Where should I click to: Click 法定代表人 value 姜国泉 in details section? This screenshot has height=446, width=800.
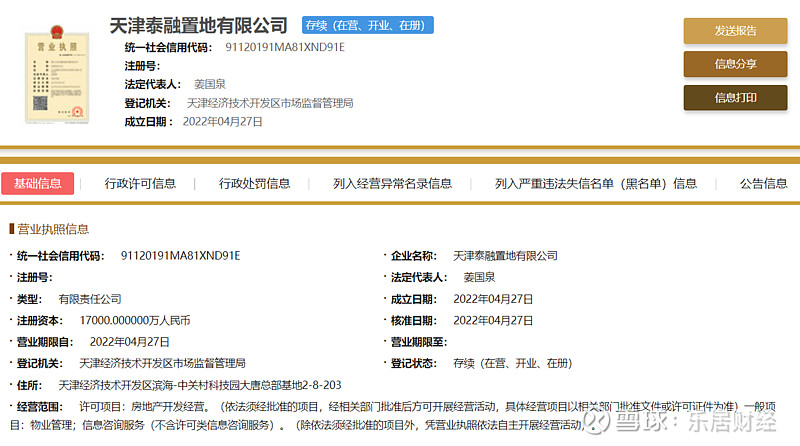[x=479, y=277]
